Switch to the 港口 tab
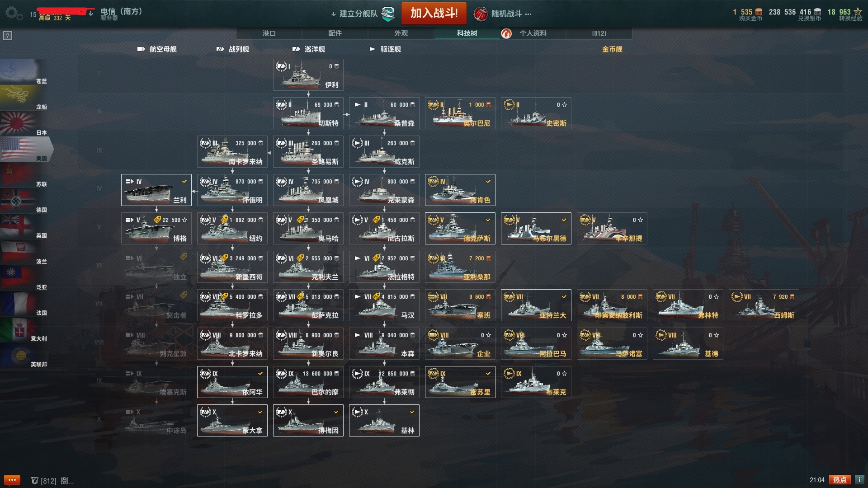This screenshot has width=868, height=488. click(269, 33)
